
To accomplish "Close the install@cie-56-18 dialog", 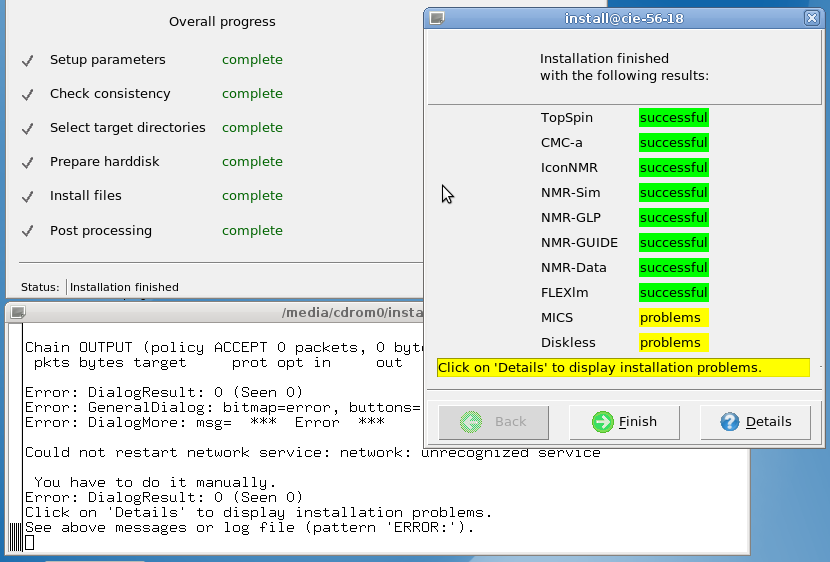I will (x=811, y=18).
